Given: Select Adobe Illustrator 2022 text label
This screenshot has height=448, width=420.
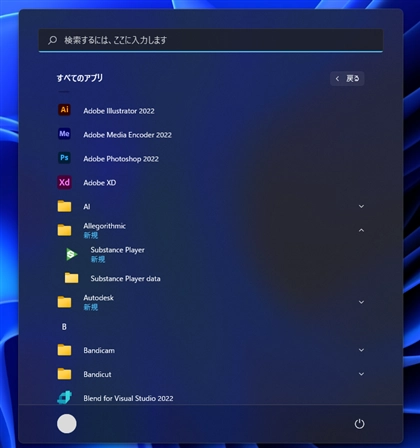Looking at the screenshot, I should pos(119,111).
